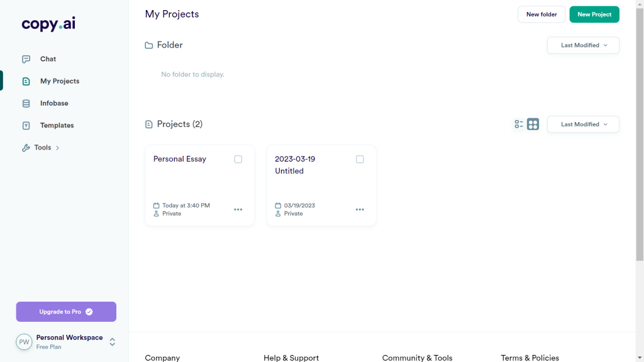Switch to list view layout
Screen dimensions: 644x362
pos(518,124)
